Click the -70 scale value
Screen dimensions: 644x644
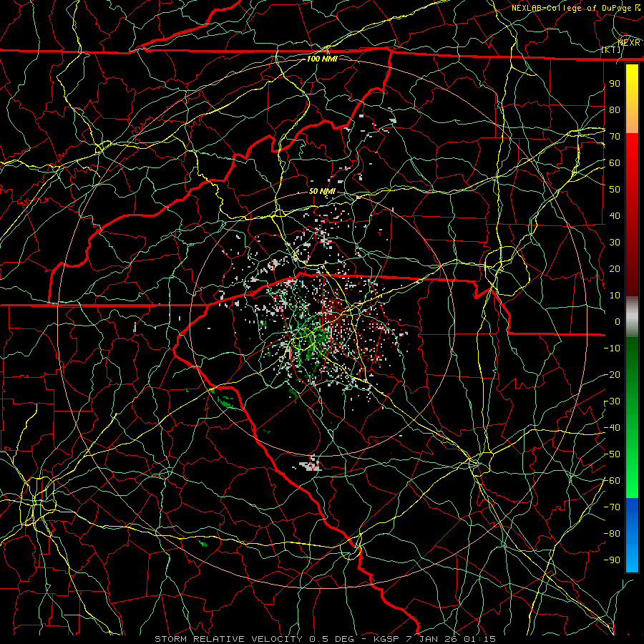pos(612,507)
